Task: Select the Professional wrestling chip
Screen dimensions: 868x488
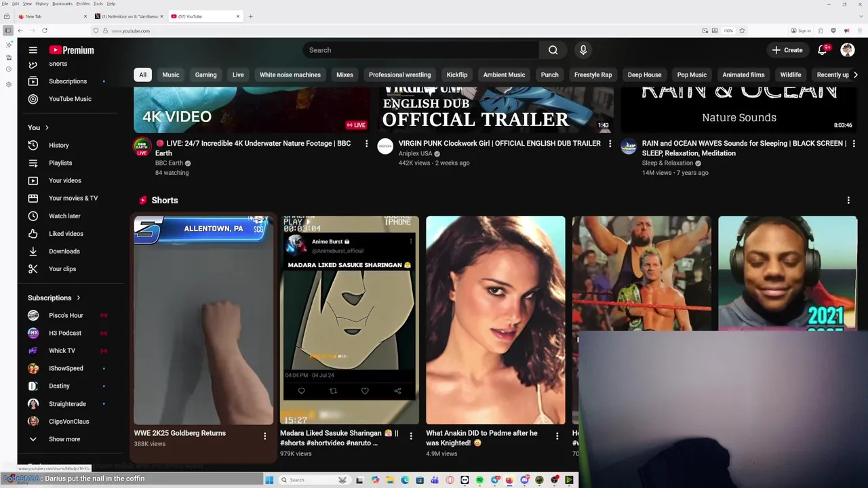Action: click(x=399, y=75)
